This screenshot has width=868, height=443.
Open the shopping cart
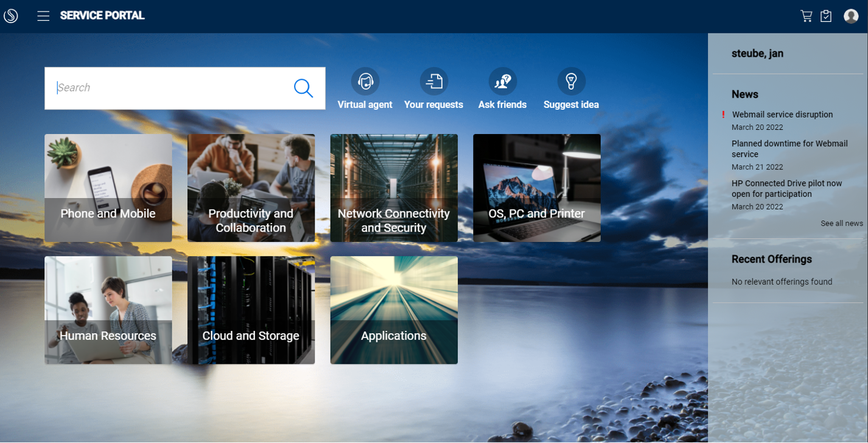tap(806, 16)
